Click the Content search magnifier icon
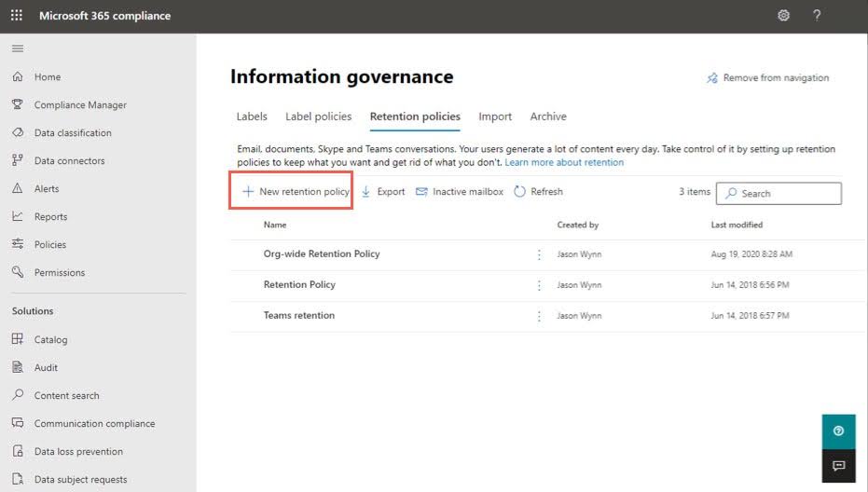 pyautogui.click(x=18, y=394)
